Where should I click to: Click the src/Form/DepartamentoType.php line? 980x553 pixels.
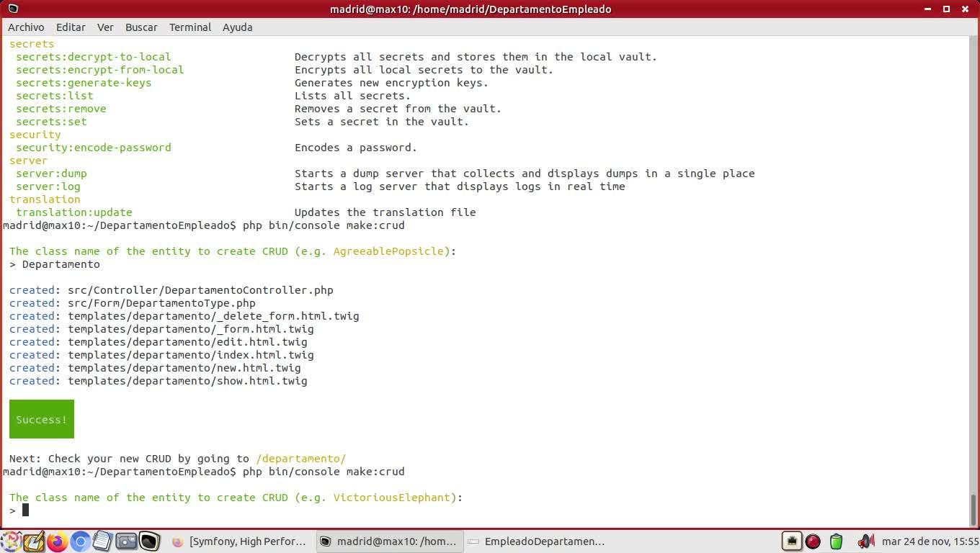(161, 303)
